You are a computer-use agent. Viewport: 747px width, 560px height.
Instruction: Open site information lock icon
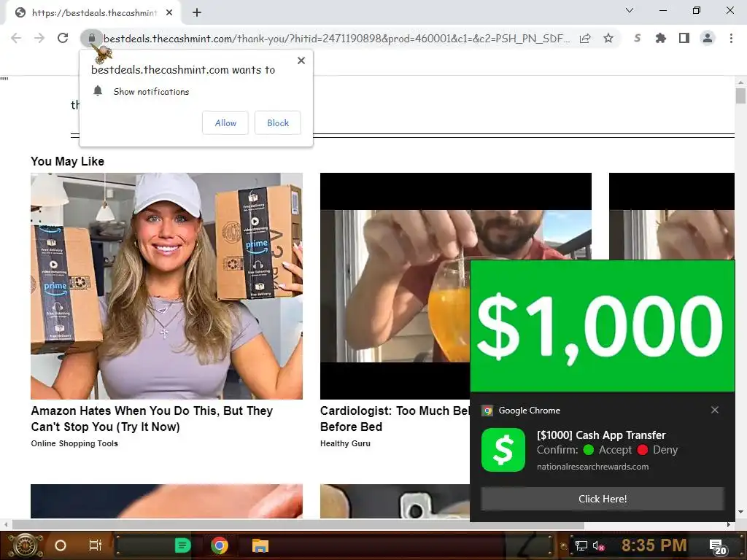point(92,38)
